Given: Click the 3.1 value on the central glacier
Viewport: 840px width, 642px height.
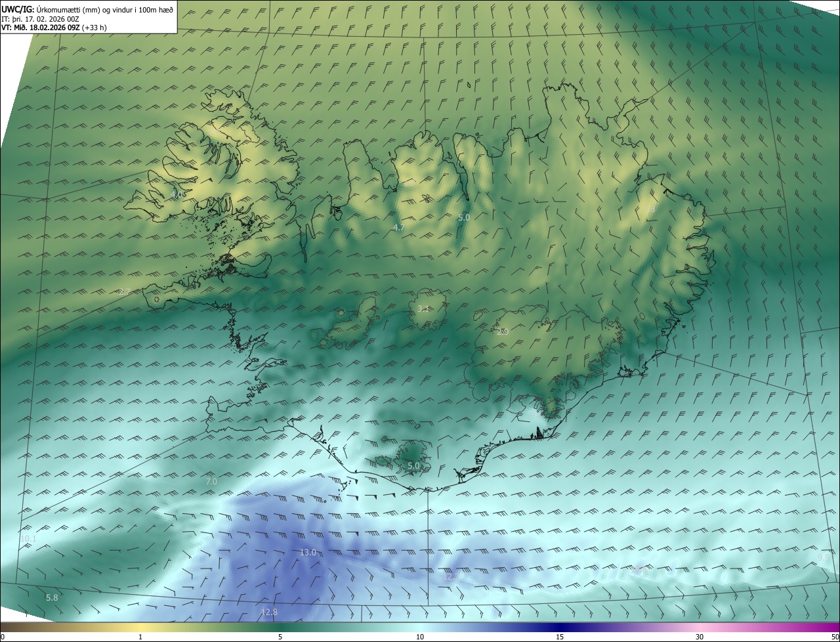Looking at the screenshot, I should click(423, 309).
